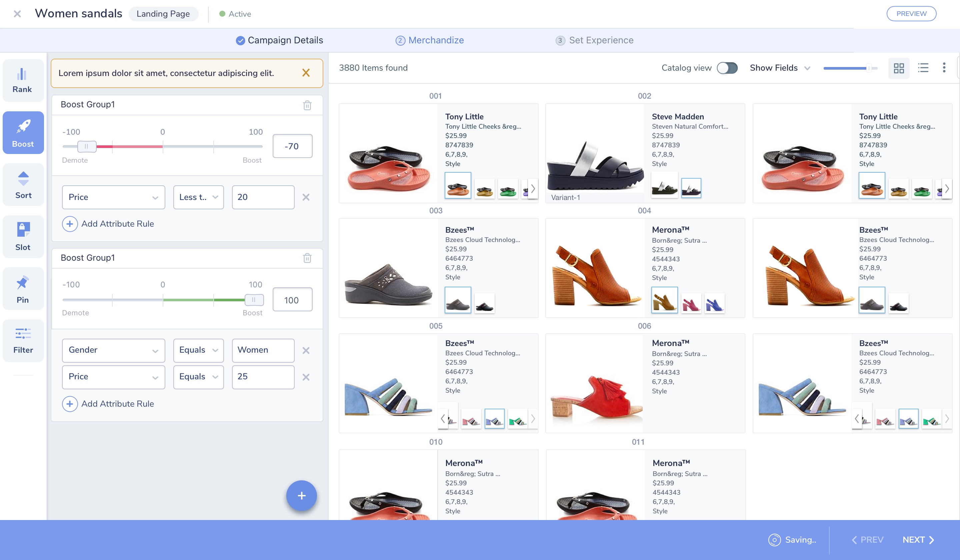The height and width of the screenshot is (560, 960).
Task: Click the blue plus floating add button
Action: (x=301, y=496)
